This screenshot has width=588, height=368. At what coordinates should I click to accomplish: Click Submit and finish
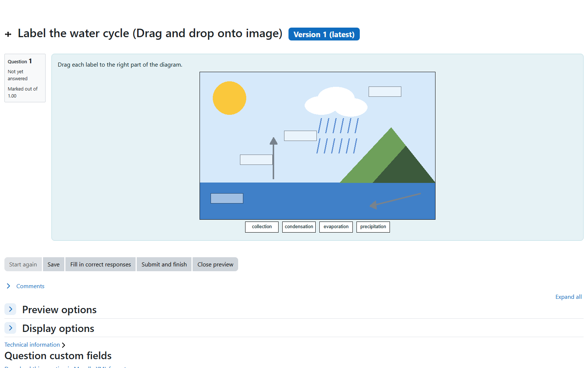[x=164, y=264]
